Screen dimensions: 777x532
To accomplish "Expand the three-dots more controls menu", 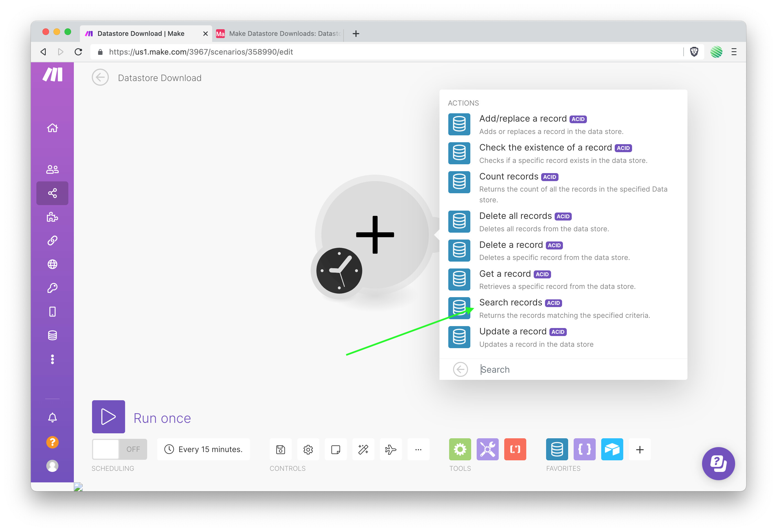I will point(418,449).
